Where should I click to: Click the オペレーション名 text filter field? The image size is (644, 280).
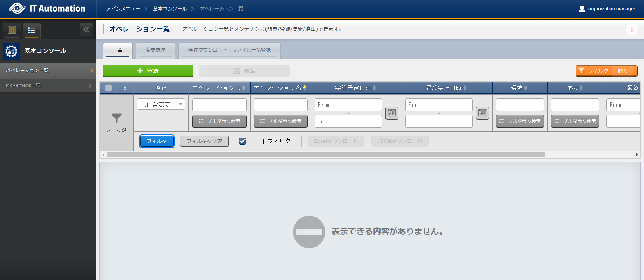point(280,105)
